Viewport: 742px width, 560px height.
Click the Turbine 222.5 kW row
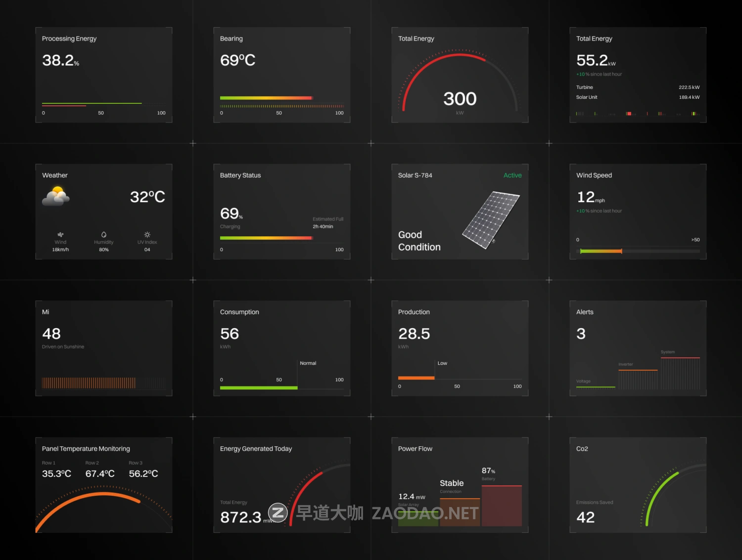click(x=638, y=87)
